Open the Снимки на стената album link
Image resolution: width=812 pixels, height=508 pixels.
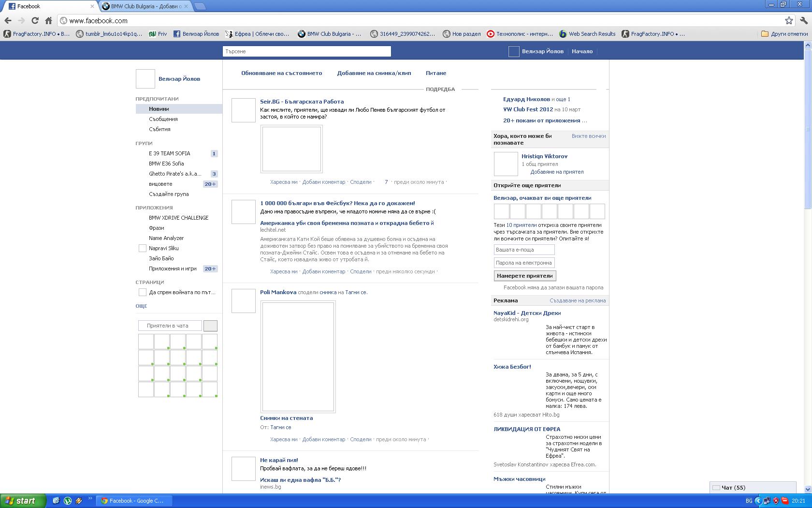click(x=286, y=418)
